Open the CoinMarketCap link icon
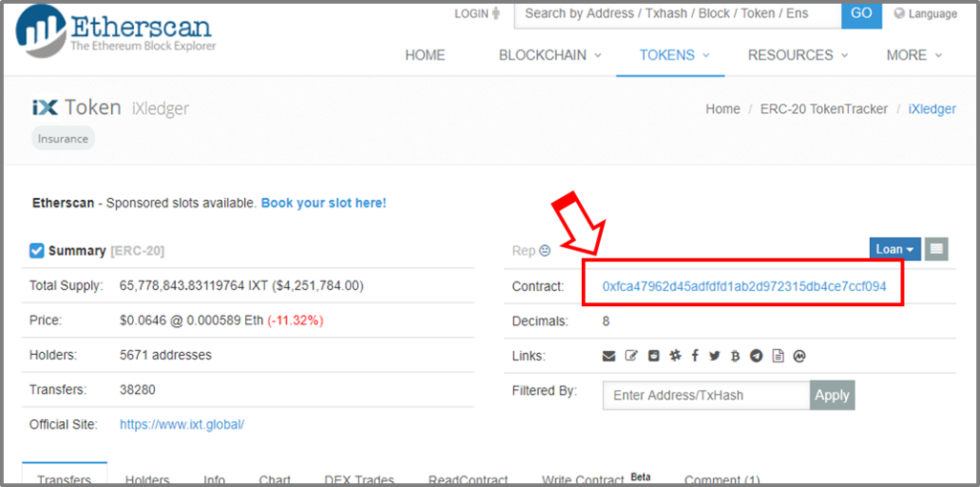This screenshot has height=487, width=980. click(799, 356)
